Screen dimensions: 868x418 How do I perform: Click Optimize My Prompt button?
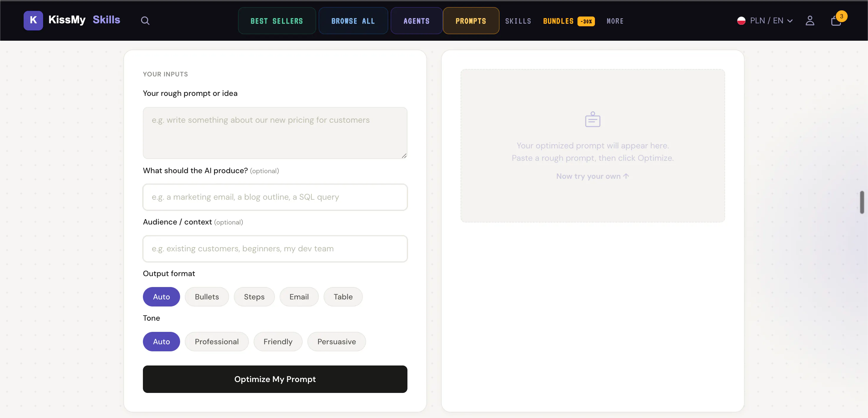click(x=275, y=379)
